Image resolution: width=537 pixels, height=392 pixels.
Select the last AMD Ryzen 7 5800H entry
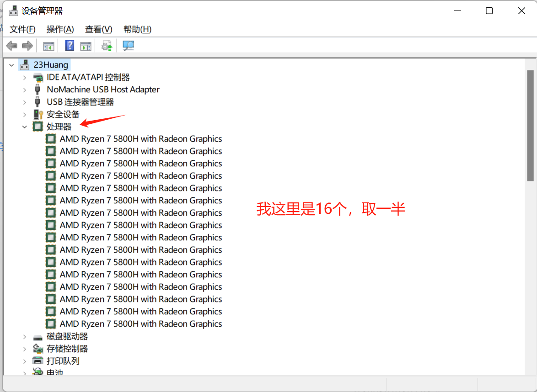click(x=141, y=324)
